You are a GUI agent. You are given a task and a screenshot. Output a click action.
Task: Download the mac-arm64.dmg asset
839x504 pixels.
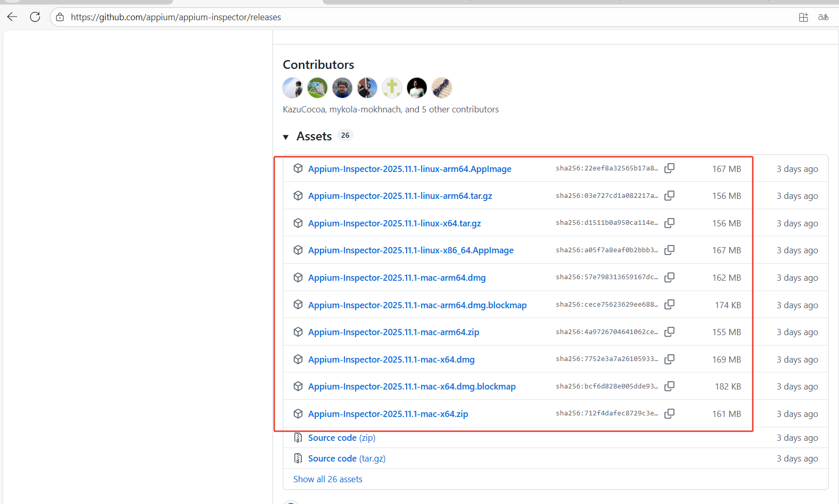point(397,278)
